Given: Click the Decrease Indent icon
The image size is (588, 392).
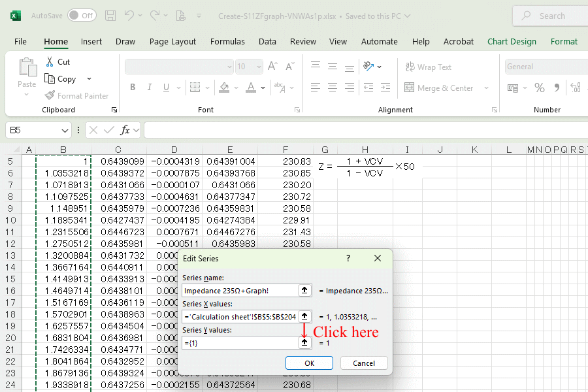Looking at the screenshot, I should (368, 88).
